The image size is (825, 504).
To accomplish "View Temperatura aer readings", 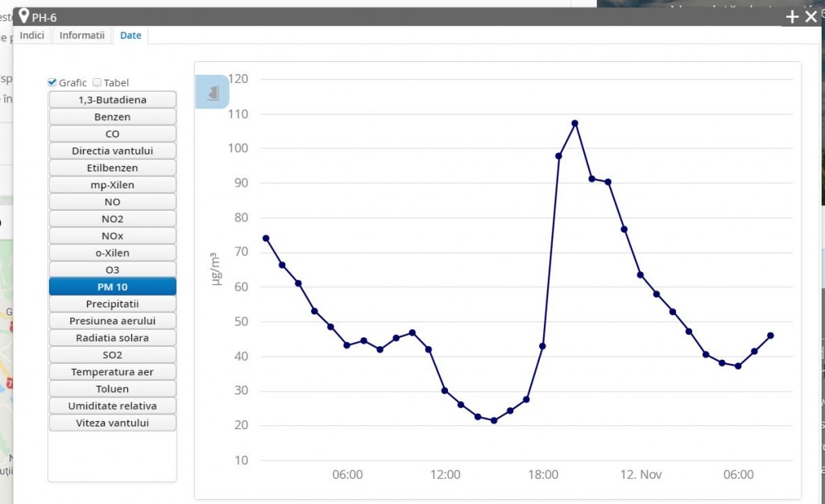I will (x=112, y=372).
